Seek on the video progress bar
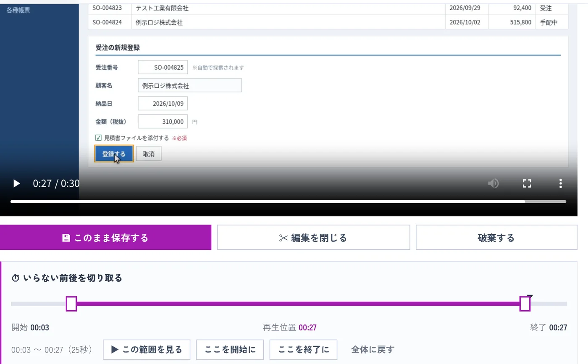The height and width of the screenshot is (364, 588). [289, 202]
